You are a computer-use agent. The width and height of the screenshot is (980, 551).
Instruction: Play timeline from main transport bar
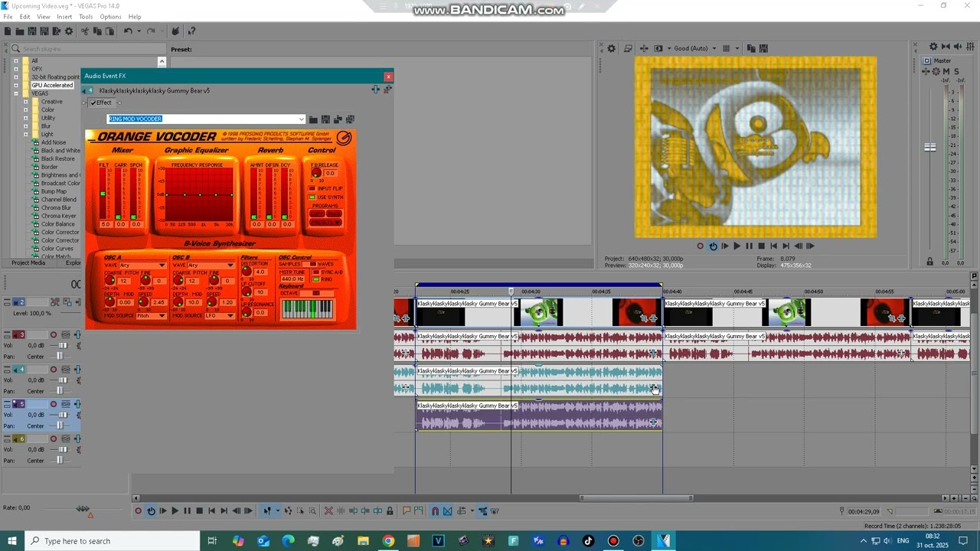pyautogui.click(x=175, y=510)
